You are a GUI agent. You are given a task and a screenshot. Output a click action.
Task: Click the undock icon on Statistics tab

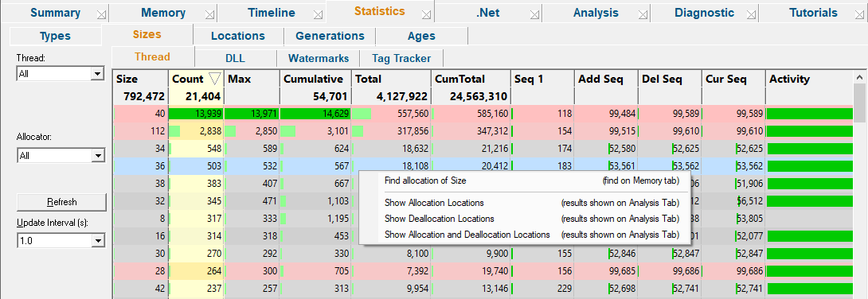click(426, 14)
